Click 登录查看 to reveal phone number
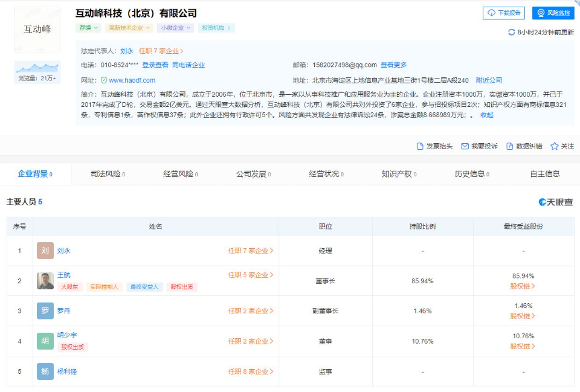 tap(155, 65)
